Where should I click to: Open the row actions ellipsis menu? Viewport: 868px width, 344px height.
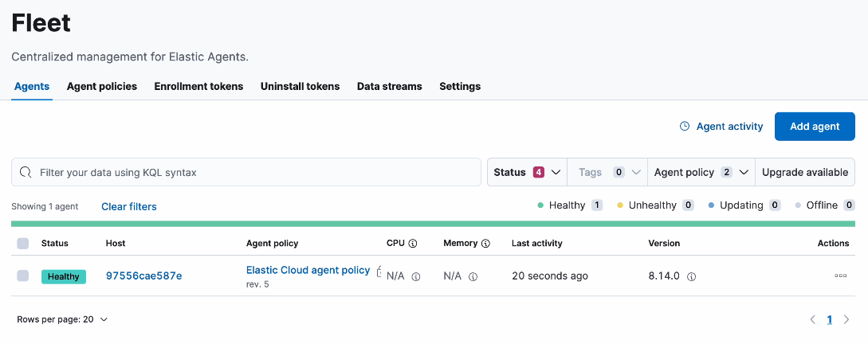click(840, 276)
